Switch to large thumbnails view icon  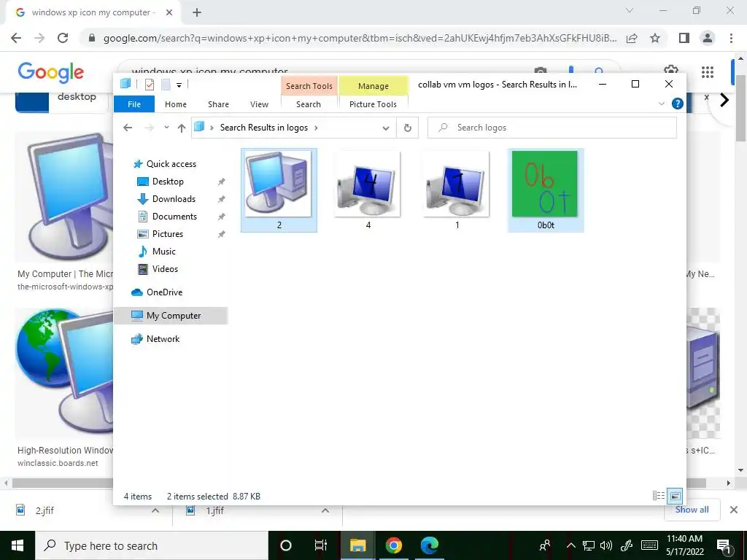tap(675, 496)
